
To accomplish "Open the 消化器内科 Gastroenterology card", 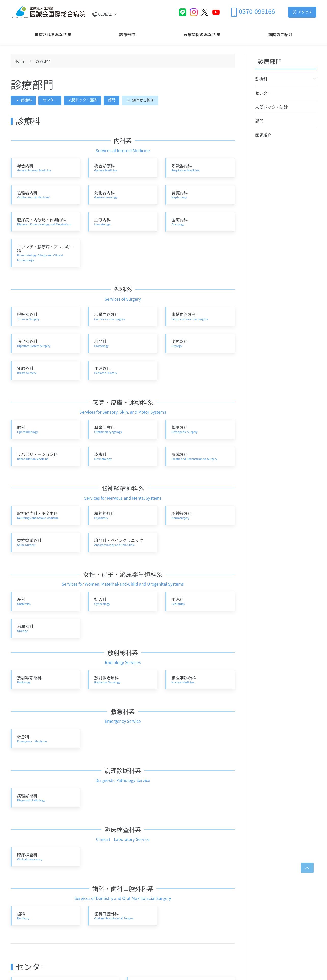I will [122, 195].
